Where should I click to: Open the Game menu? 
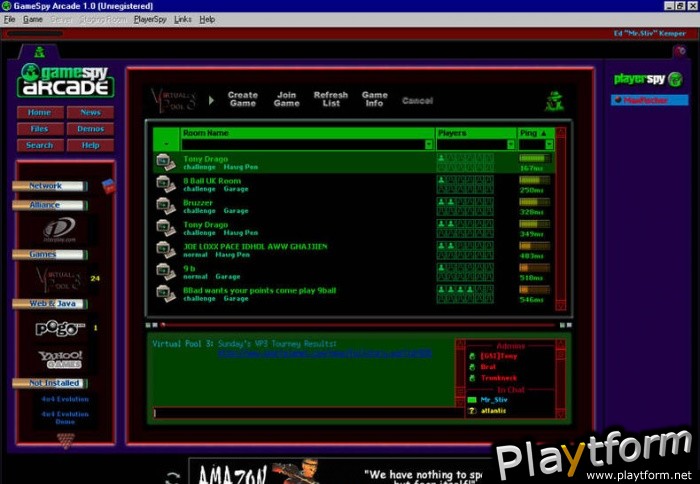click(33, 19)
